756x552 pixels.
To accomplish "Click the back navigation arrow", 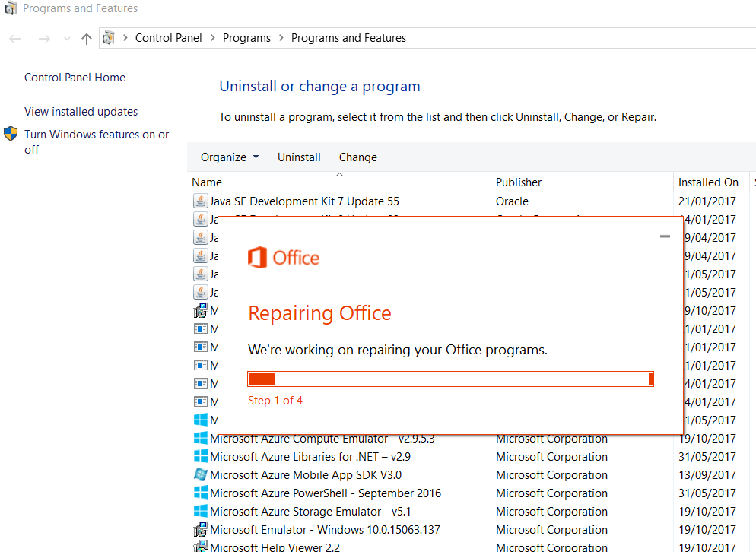I will click(x=15, y=38).
